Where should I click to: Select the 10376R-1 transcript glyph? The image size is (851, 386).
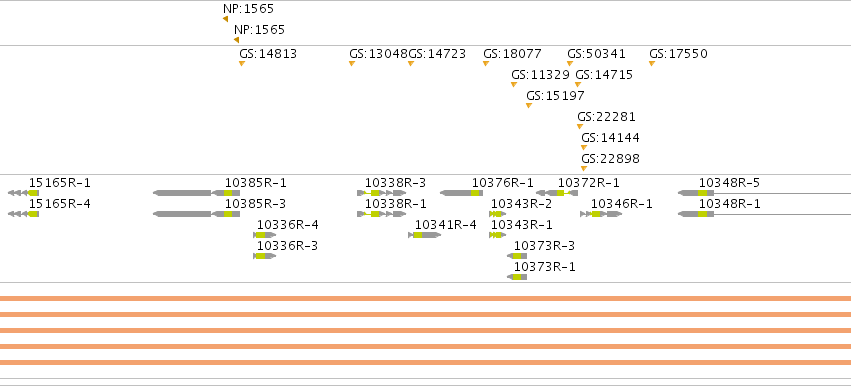coord(461,193)
